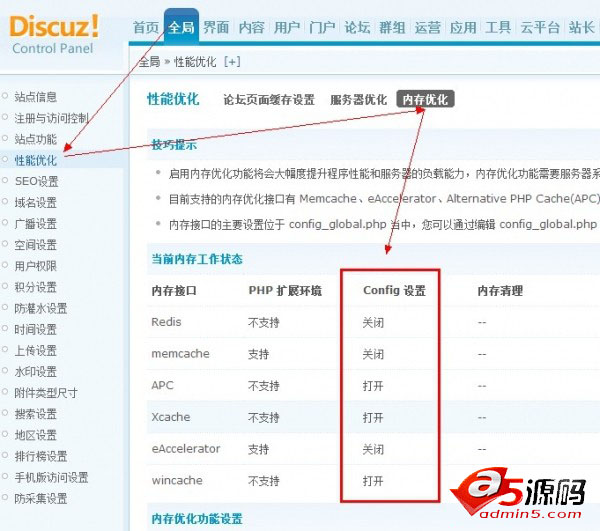
Task: Open 站点信息 in the sidebar
Action: [x=36, y=97]
